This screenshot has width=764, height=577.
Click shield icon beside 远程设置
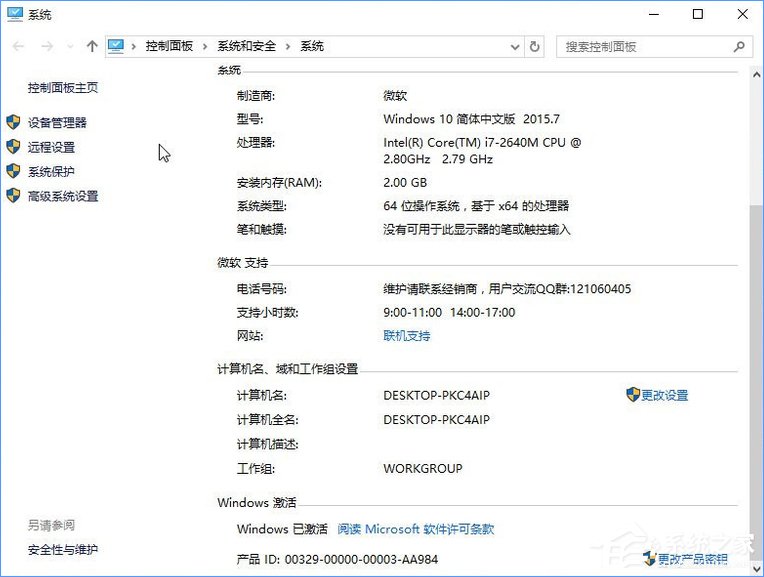(13, 146)
